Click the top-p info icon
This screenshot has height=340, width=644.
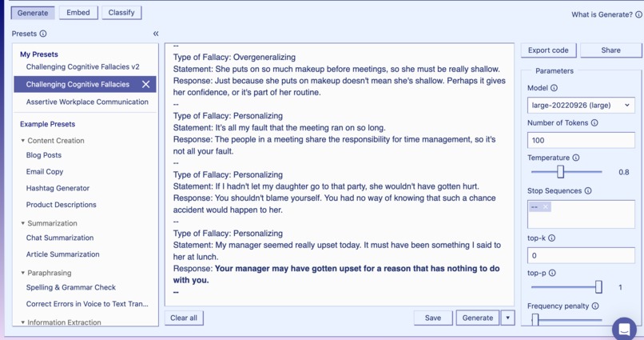point(552,273)
